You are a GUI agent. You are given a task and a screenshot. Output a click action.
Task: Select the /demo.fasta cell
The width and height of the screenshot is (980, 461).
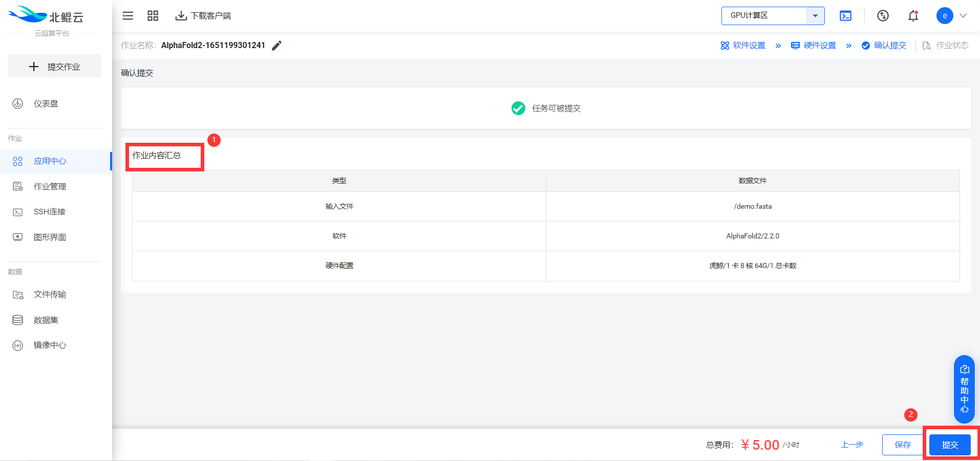point(753,207)
